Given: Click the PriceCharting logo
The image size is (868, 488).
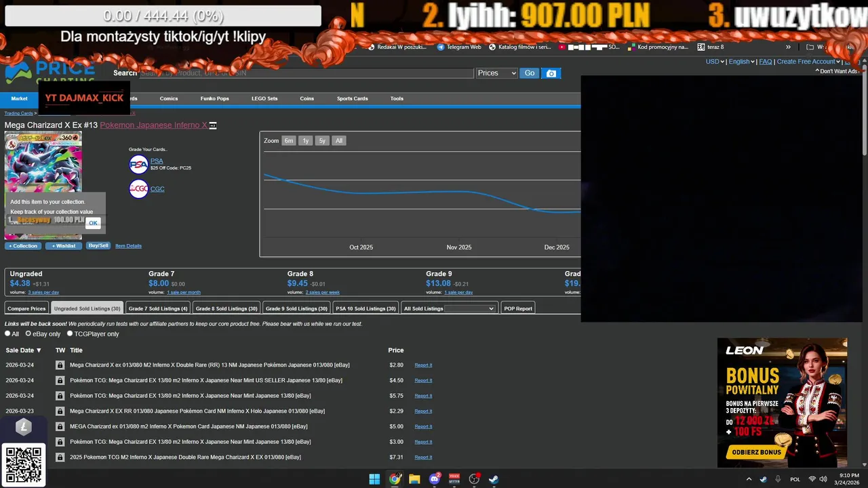Looking at the screenshot, I should 50,72.
